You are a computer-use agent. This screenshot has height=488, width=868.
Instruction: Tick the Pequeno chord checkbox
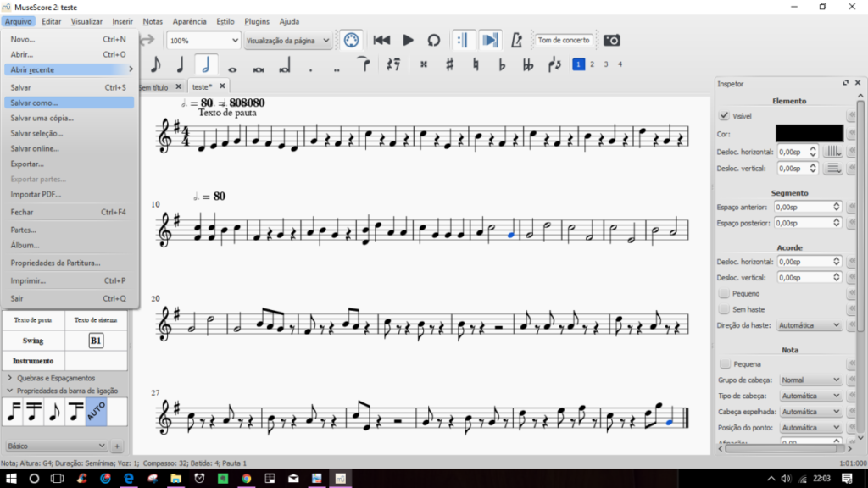click(x=724, y=293)
